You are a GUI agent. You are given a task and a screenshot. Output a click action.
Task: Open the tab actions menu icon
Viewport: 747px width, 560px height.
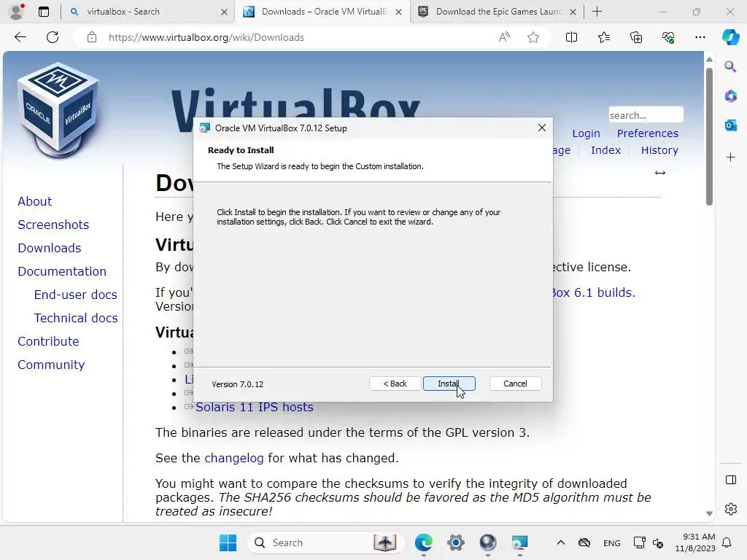(44, 12)
